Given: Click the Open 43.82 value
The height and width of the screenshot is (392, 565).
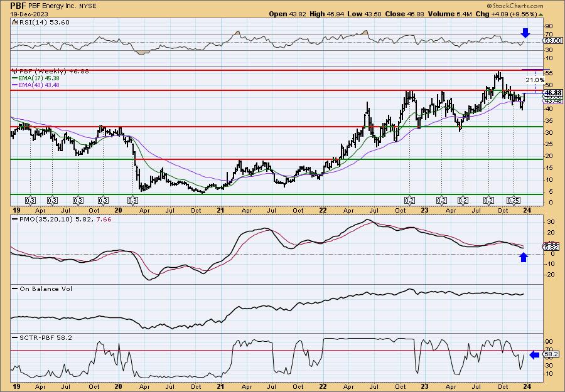Looking at the screenshot, I should click(286, 14).
